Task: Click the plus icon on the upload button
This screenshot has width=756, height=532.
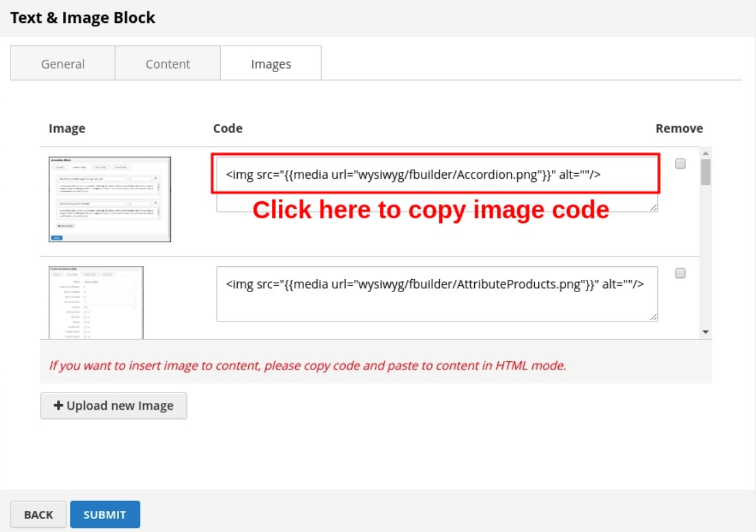Action: [x=58, y=405]
